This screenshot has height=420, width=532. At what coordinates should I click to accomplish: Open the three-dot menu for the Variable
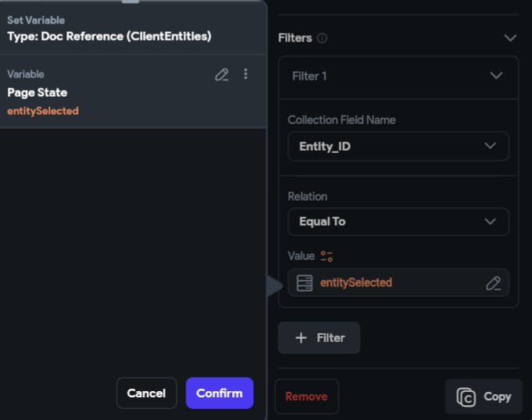pos(245,74)
